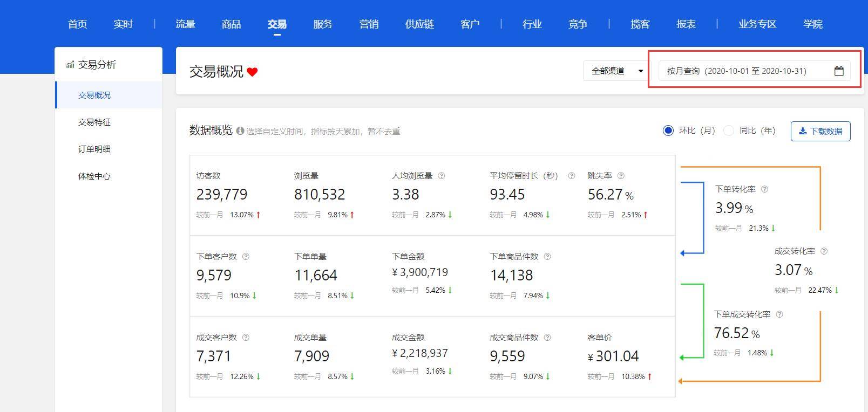Switch to the 商品 navigation tab
The width and height of the screenshot is (868, 412).
pos(231,24)
